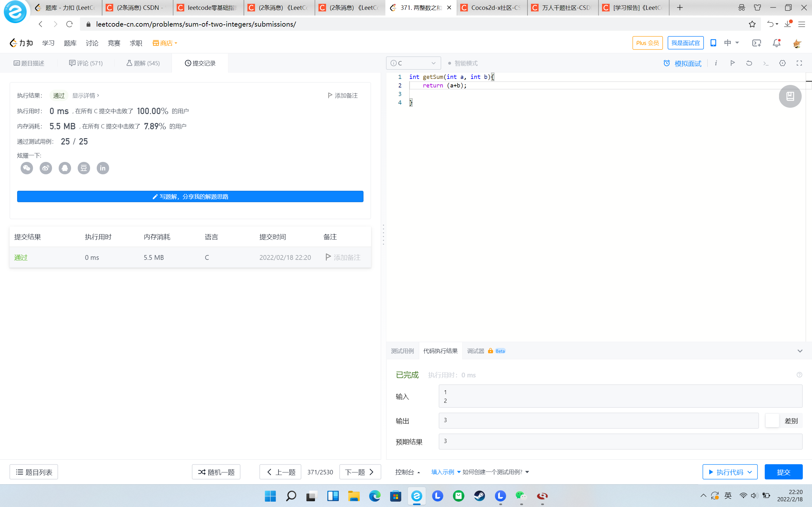
Task: Share result via Weibo icon
Action: click(x=46, y=168)
